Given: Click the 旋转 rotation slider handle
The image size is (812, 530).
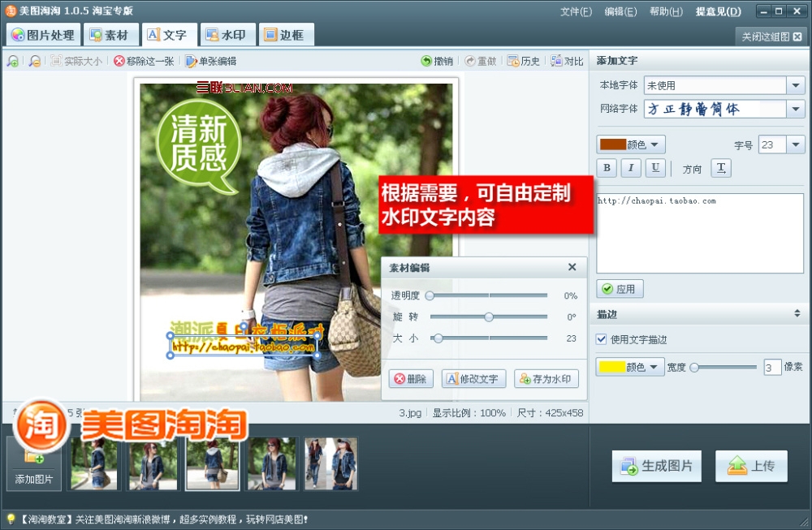Looking at the screenshot, I should [x=489, y=317].
